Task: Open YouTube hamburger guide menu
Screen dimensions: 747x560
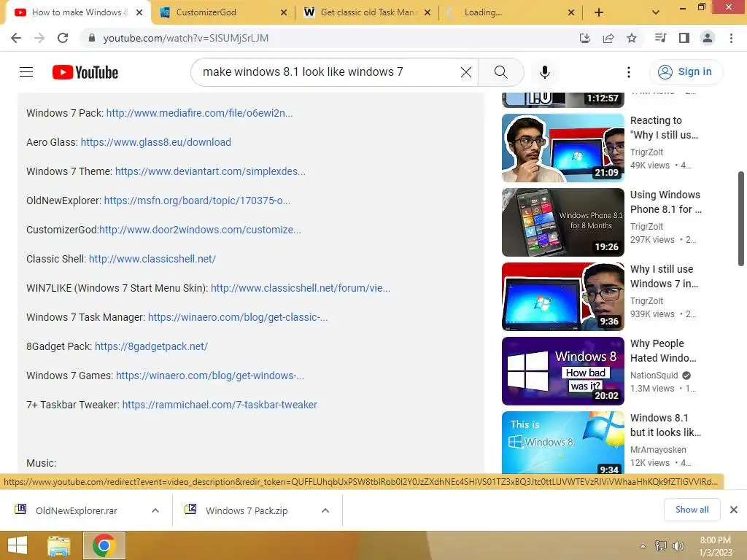Action: click(26, 72)
